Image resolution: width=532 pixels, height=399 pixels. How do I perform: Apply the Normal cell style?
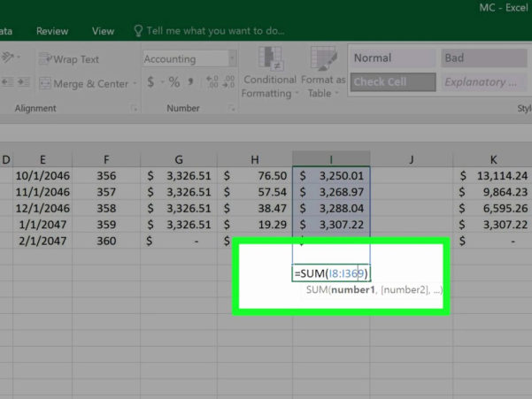pyautogui.click(x=393, y=58)
